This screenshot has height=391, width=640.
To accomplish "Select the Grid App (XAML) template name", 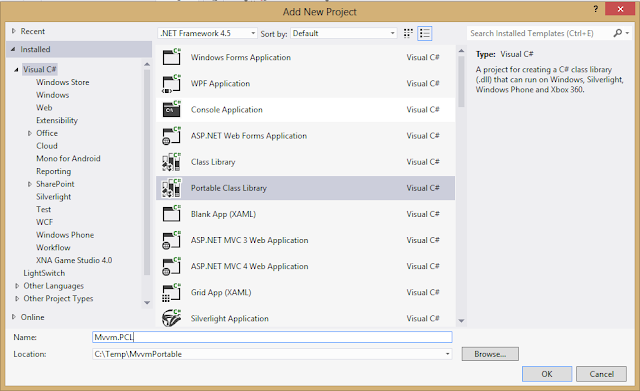I will click(221, 293).
